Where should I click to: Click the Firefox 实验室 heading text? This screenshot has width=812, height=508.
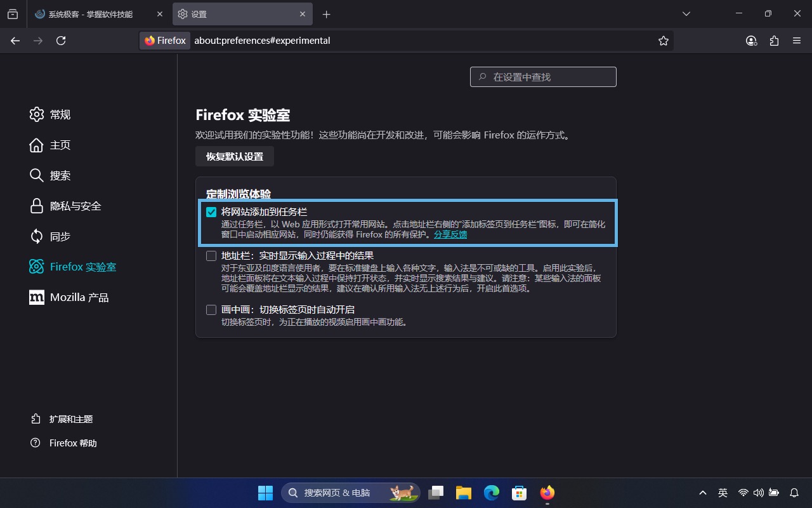click(243, 115)
